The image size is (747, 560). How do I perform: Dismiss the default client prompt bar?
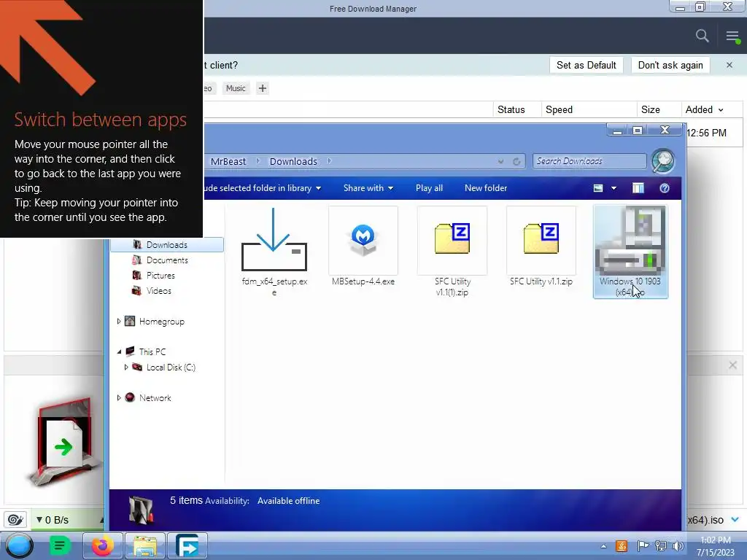tap(729, 65)
